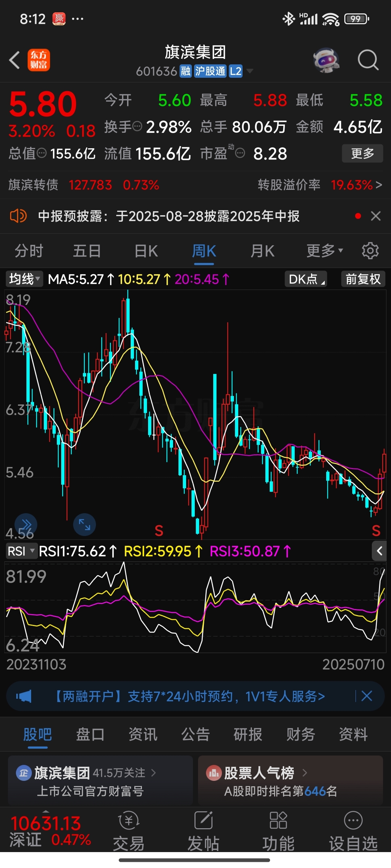Tap the double-arrow chart scroll icon
391x868 pixels.
pos(26,524)
